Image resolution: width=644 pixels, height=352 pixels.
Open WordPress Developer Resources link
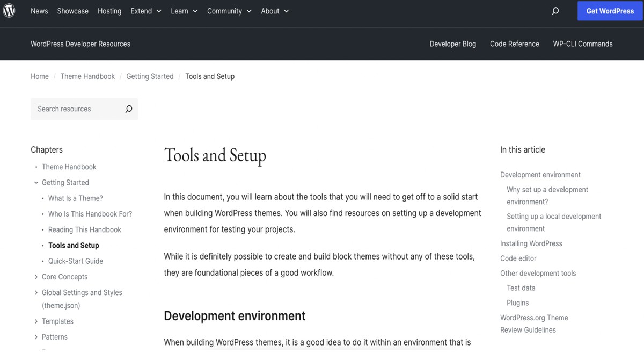click(x=80, y=44)
